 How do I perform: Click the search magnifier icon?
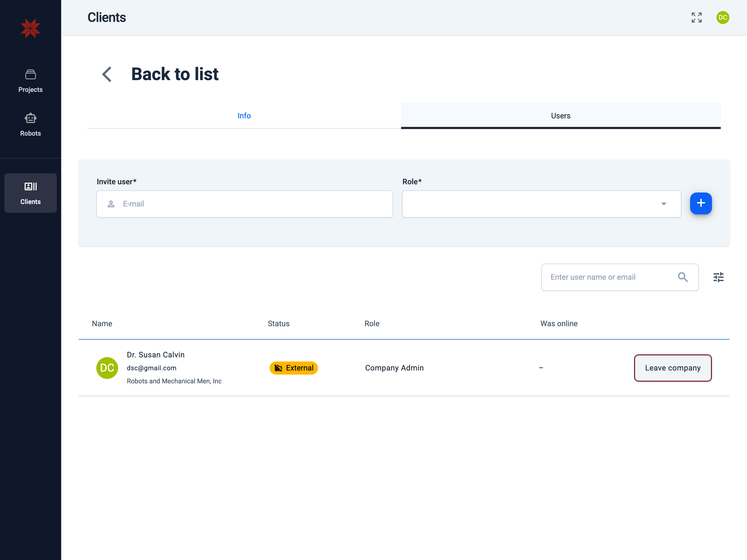pos(682,277)
